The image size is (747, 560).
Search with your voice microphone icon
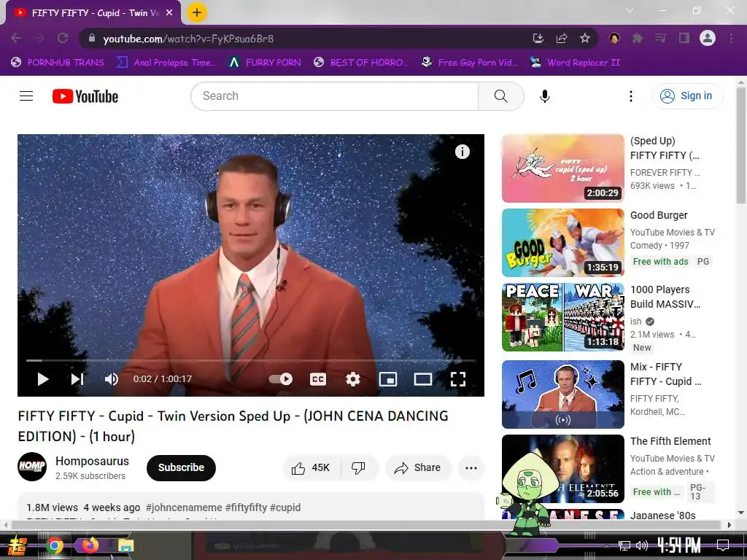click(544, 96)
